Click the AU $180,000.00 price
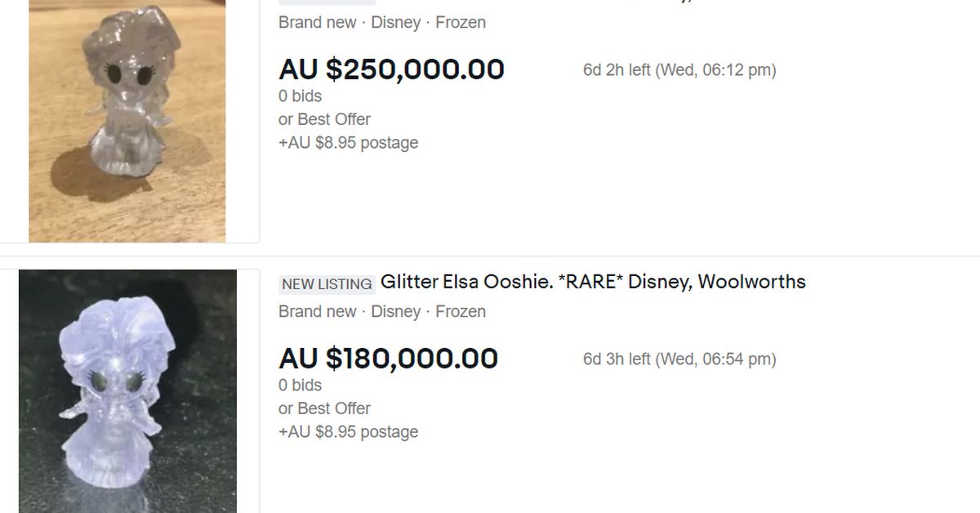The width and height of the screenshot is (980, 513). point(388,359)
